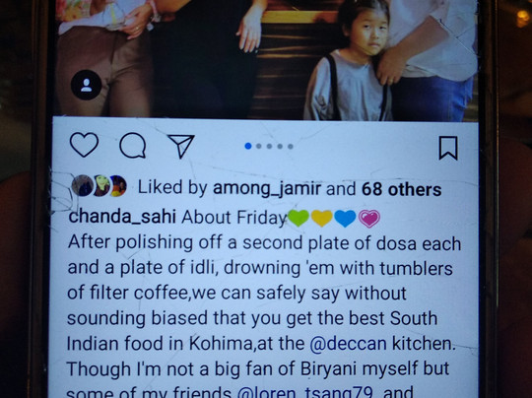Open among_jamir profile link
The width and height of the screenshot is (532, 398).
click(x=267, y=188)
